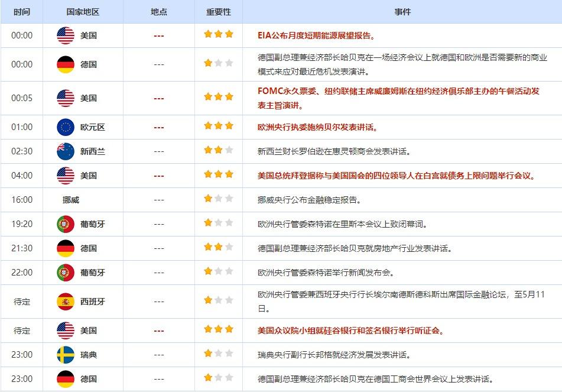Select the 国家地区 column header
562x392 pixels.
point(77,12)
